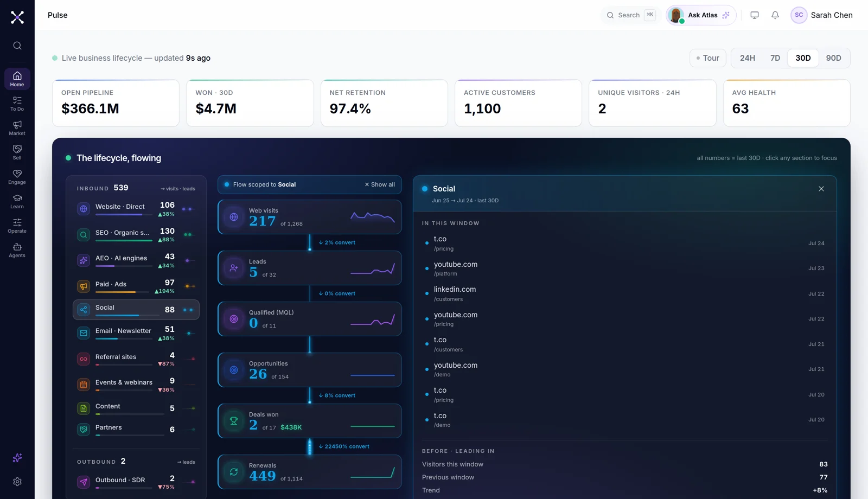
Task: Open settings gear in the lower sidebar
Action: [x=17, y=482]
